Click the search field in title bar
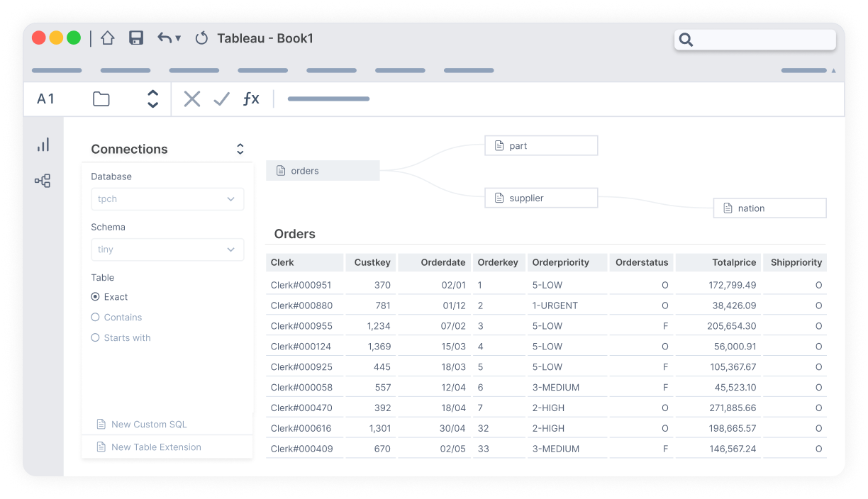Viewport: 868px width, 499px height. pos(755,40)
